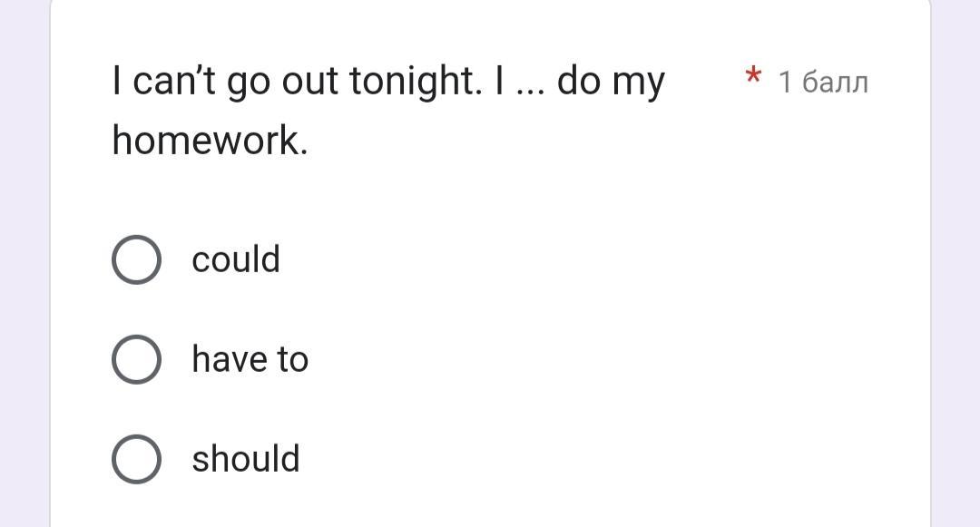Image resolution: width=980 pixels, height=527 pixels.
Task: Click the "should" answer label text
Action: (245, 459)
